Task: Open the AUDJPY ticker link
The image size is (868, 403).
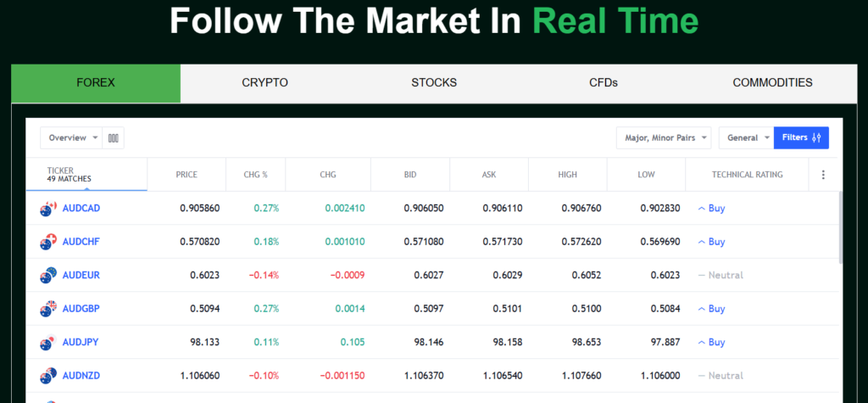Action: pyautogui.click(x=81, y=343)
